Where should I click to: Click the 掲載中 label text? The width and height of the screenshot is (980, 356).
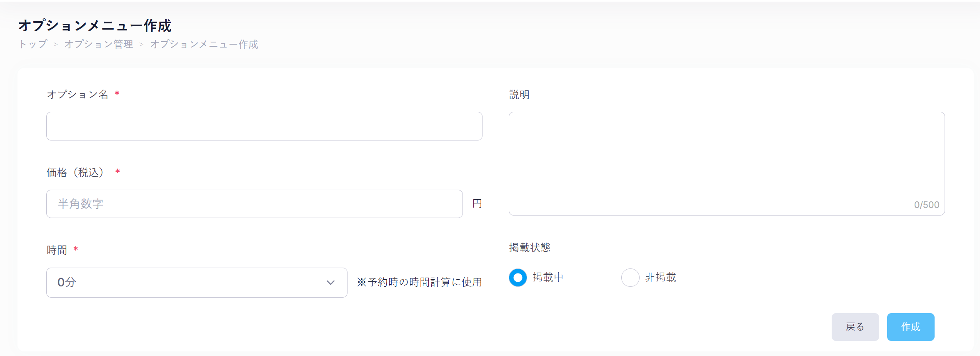(548, 278)
